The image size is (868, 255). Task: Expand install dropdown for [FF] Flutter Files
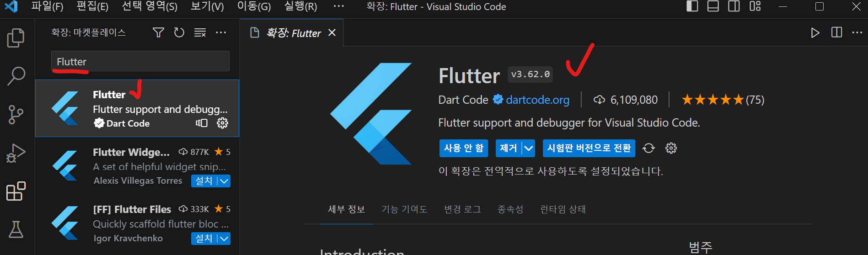click(x=224, y=239)
